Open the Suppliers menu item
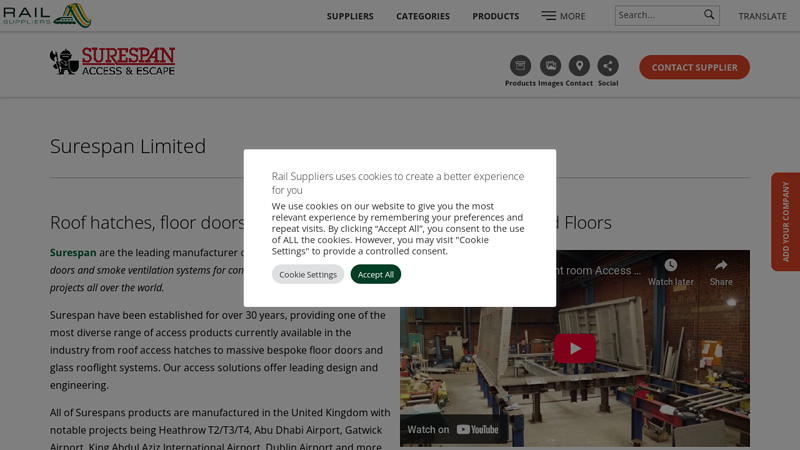This screenshot has width=800, height=450. coord(350,16)
